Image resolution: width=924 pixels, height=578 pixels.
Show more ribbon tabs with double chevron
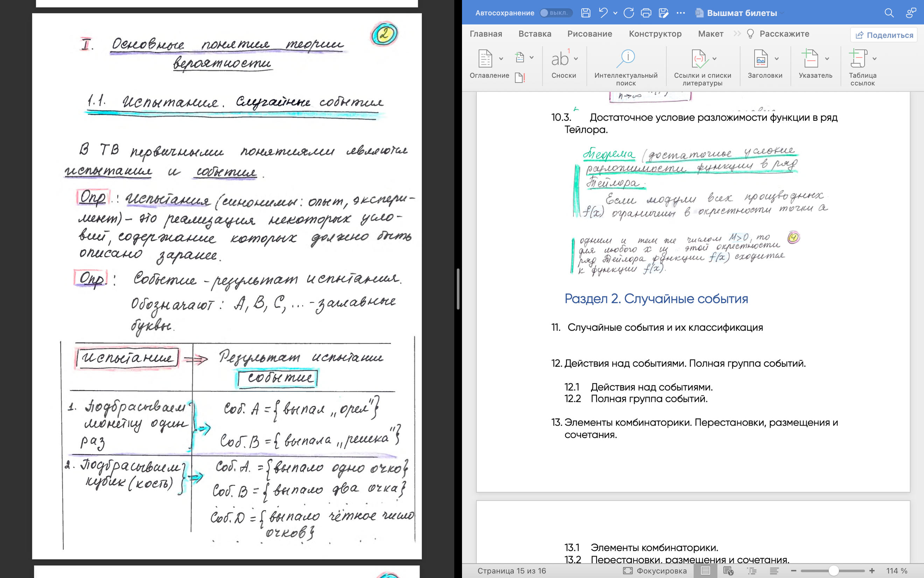point(737,34)
